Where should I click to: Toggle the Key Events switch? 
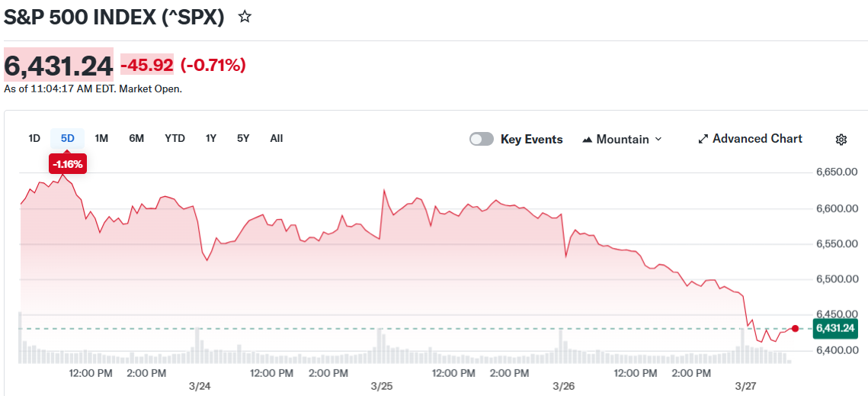482,139
